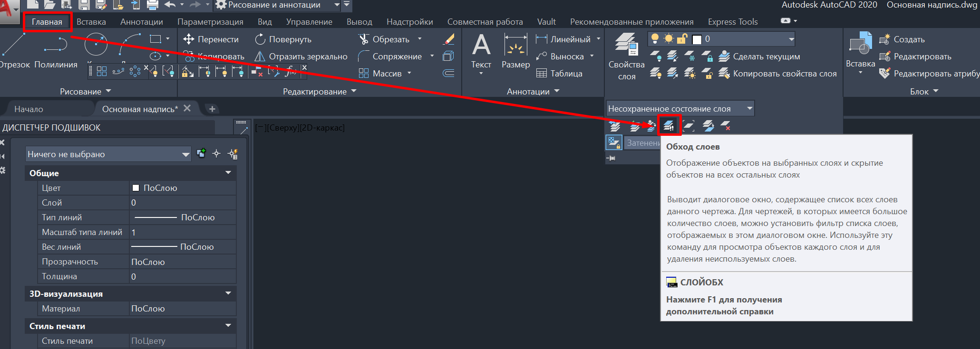
Task: Open Свойства слоя layer properties
Action: (626, 56)
